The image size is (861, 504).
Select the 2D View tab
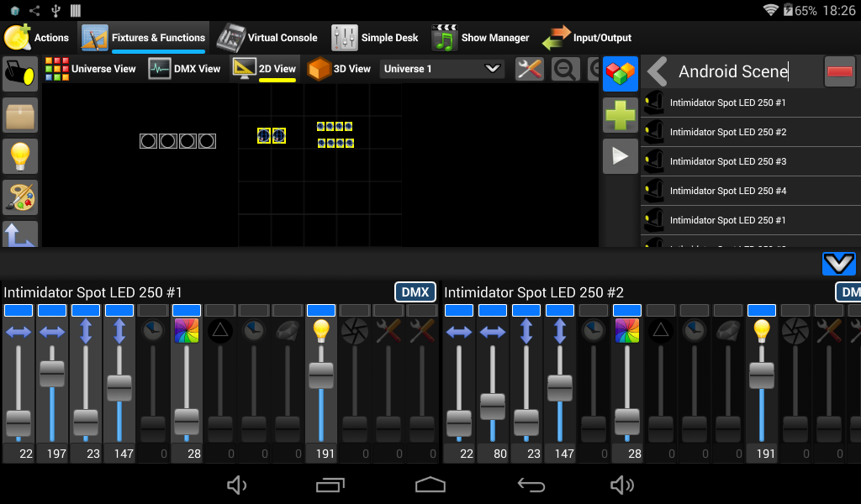265,69
